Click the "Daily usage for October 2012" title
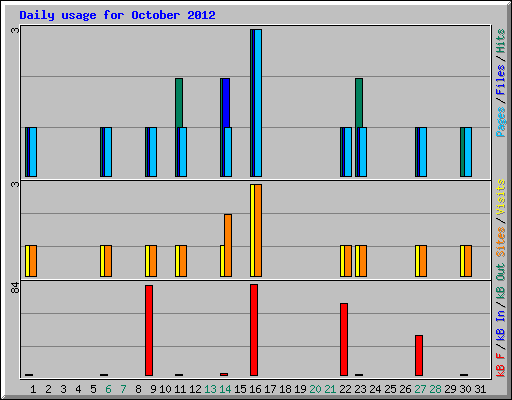 [117, 15]
